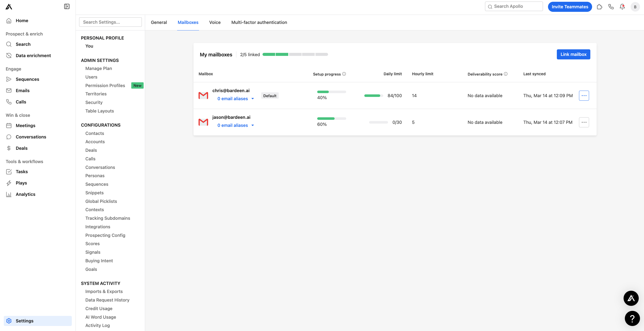644x331 pixels.
Task: Click Deliverability score info icon
Action: pyautogui.click(x=506, y=74)
